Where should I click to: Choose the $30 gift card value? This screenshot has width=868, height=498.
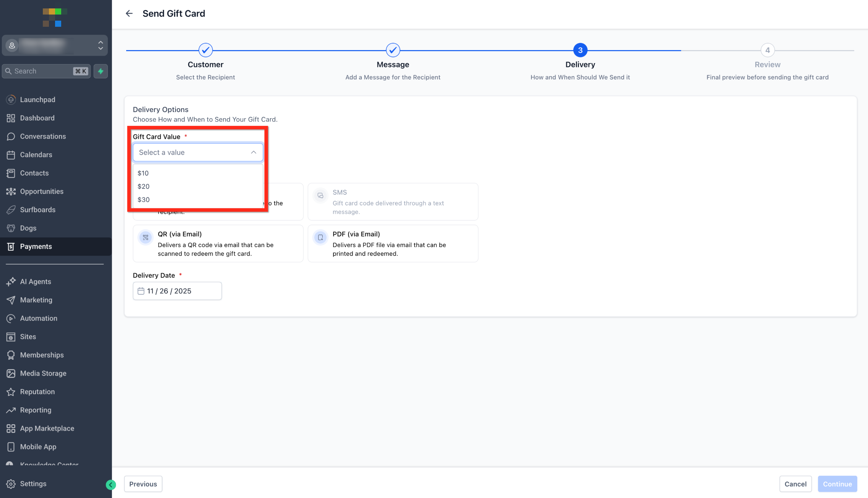(x=198, y=200)
